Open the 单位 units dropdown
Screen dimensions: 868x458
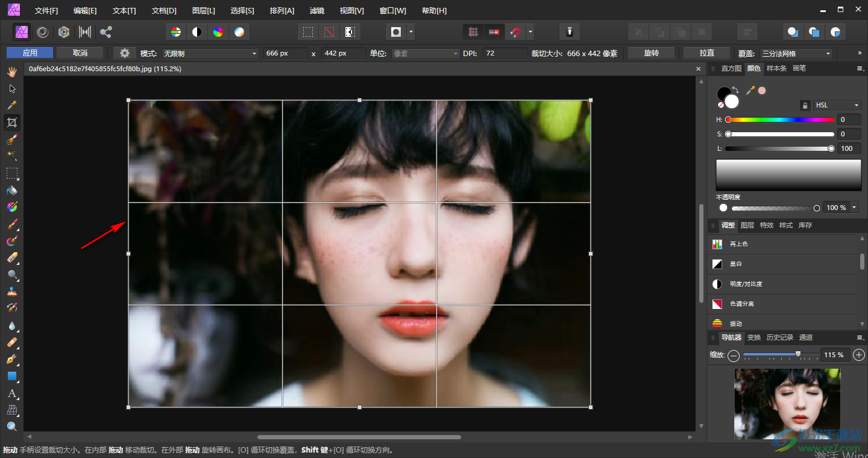(426, 54)
